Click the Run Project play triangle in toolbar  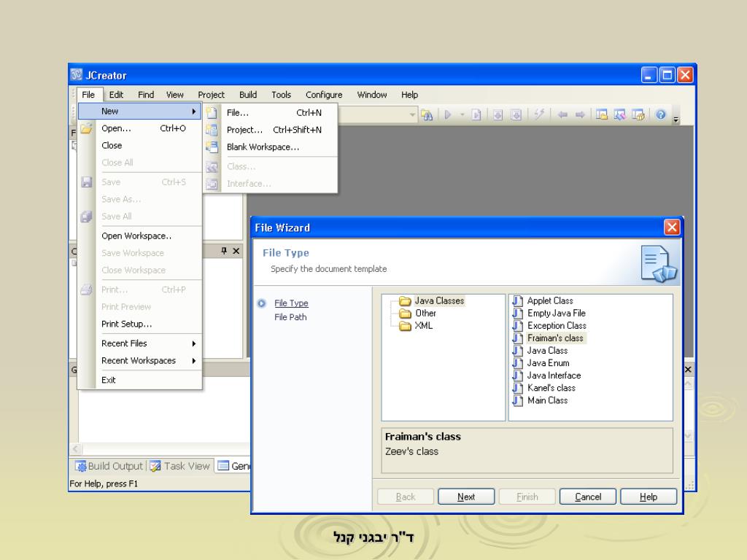447,114
